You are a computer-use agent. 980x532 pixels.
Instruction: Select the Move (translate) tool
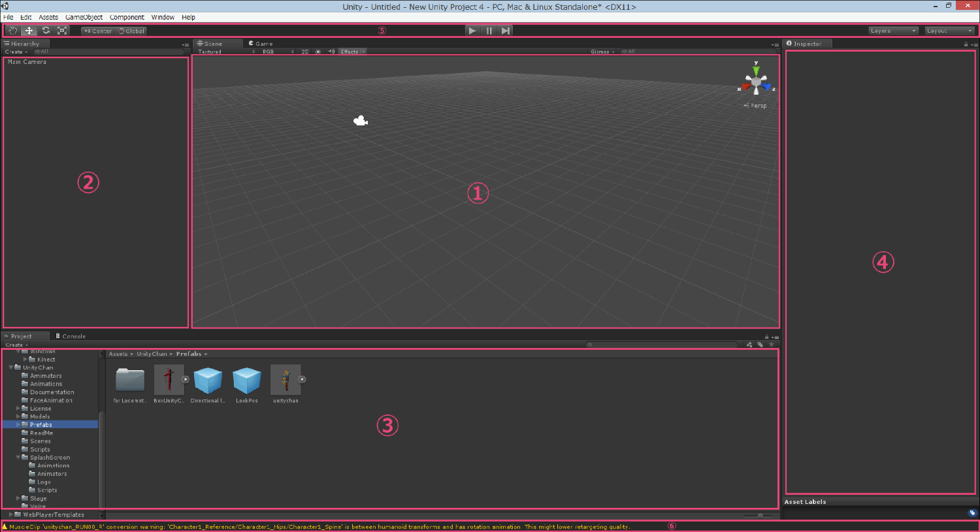[29, 31]
